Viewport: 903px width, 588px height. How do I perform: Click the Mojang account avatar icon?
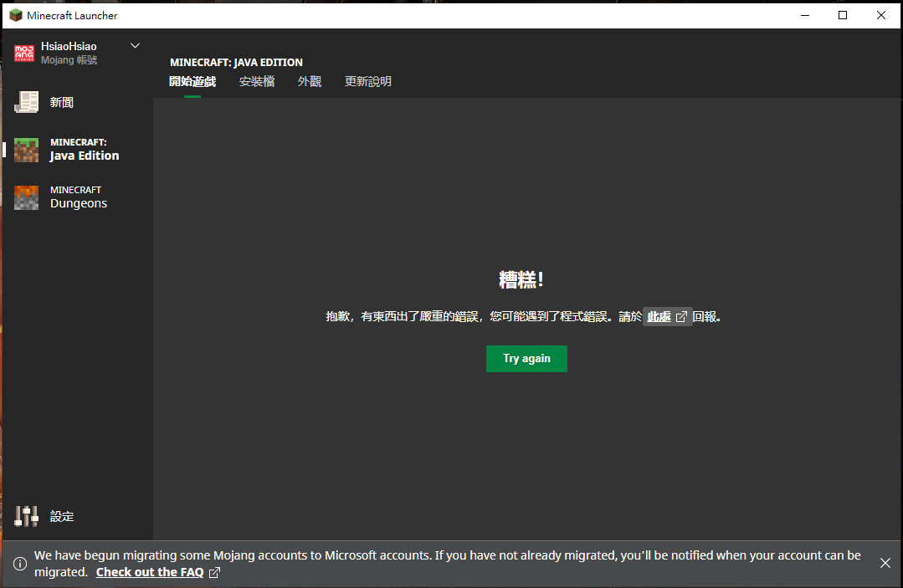pyautogui.click(x=24, y=53)
